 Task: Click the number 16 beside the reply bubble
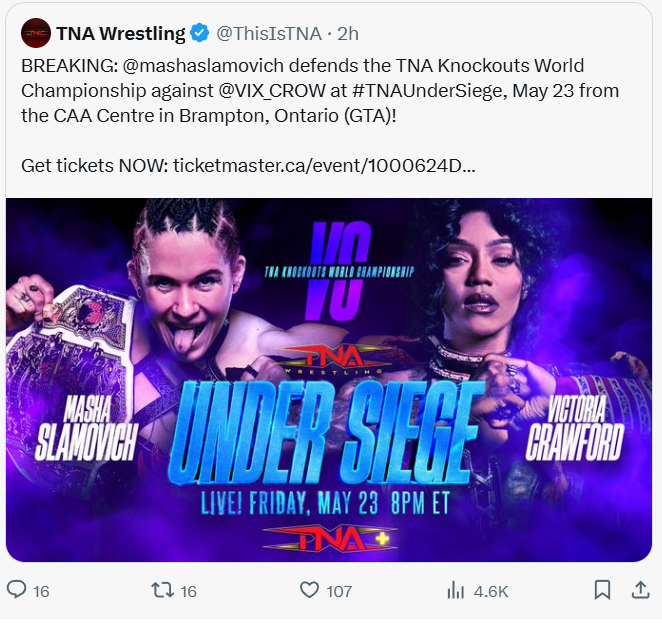pyautogui.click(x=41, y=591)
